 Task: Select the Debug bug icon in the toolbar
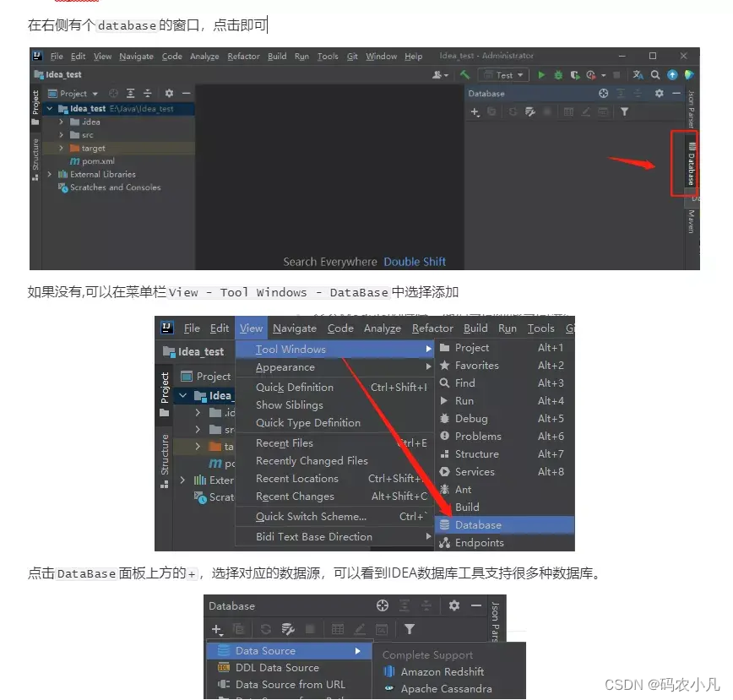558,74
